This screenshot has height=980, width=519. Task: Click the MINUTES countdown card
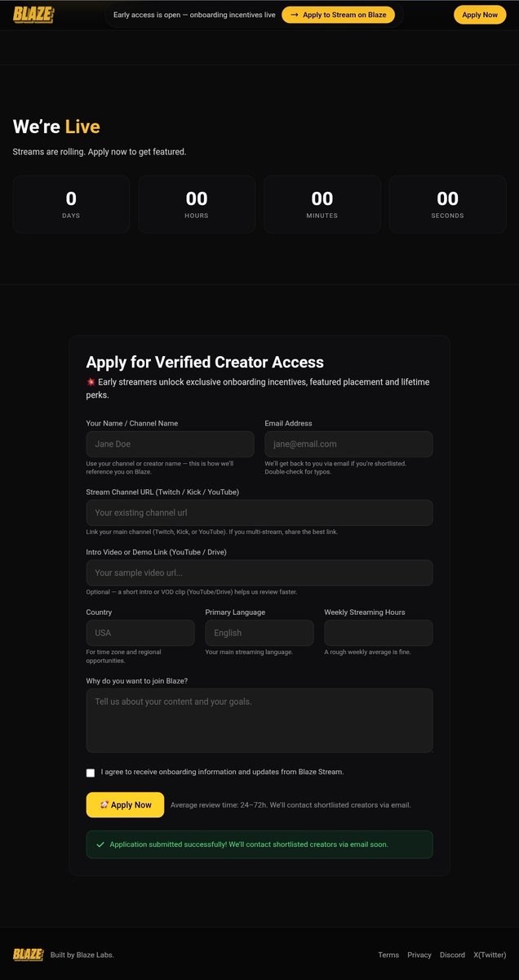click(322, 204)
